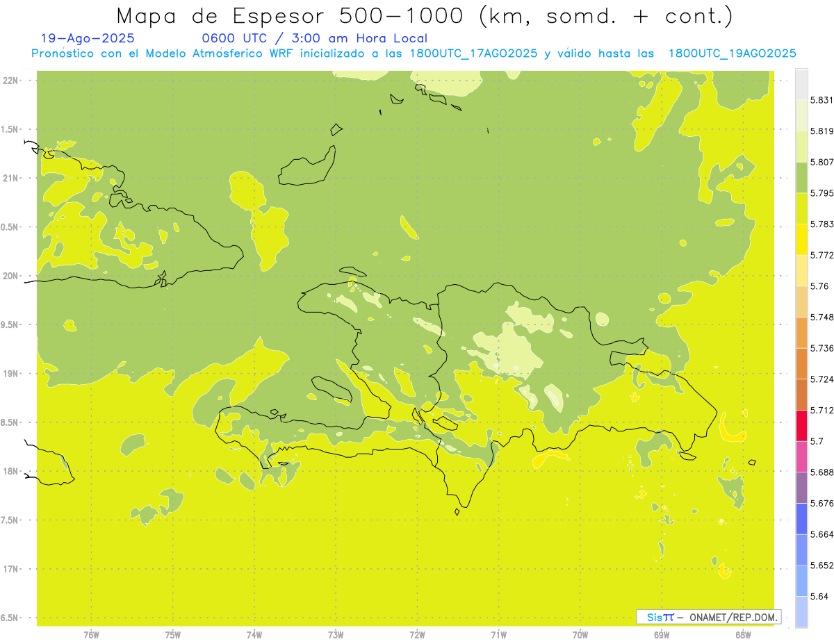834x644 pixels.
Task: Click the legend value 5.724
Action: point(821,379)
